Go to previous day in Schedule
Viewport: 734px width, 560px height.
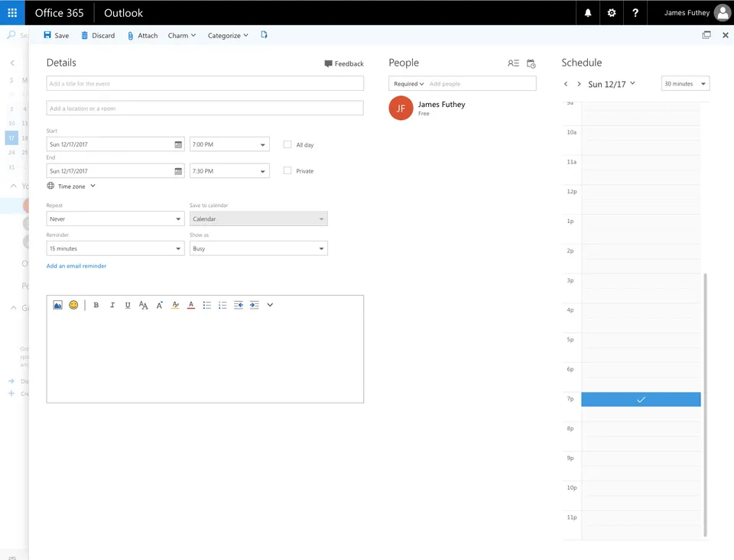point(566,84)
